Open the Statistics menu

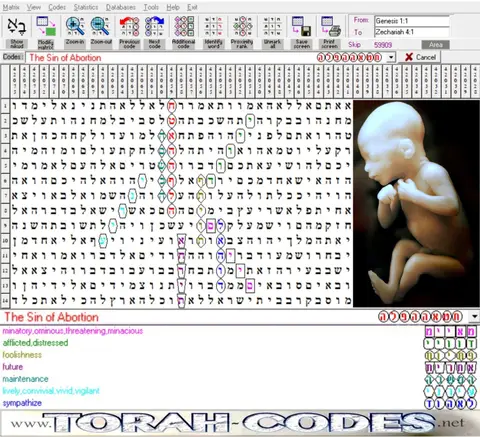[x=86, y=7]
